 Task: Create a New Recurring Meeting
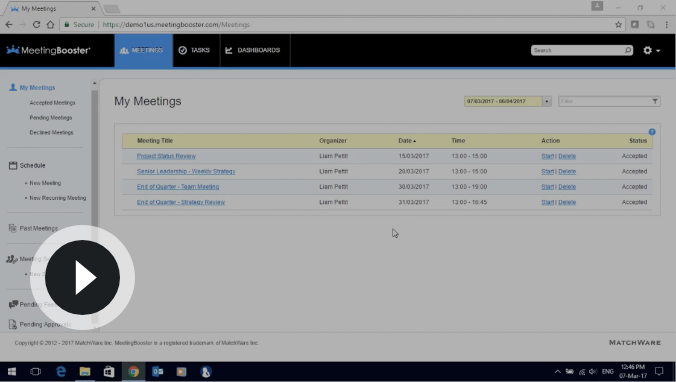coord(57,198)
